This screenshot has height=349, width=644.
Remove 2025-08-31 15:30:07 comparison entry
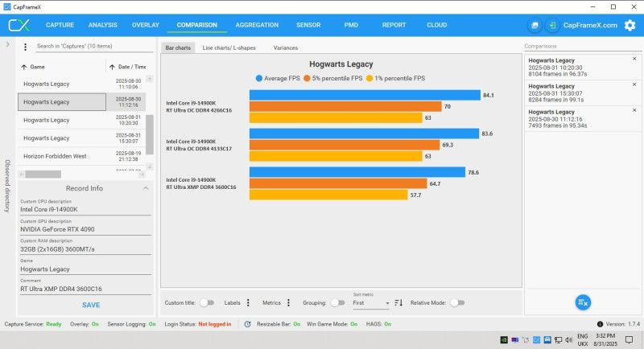pos(634,84)
